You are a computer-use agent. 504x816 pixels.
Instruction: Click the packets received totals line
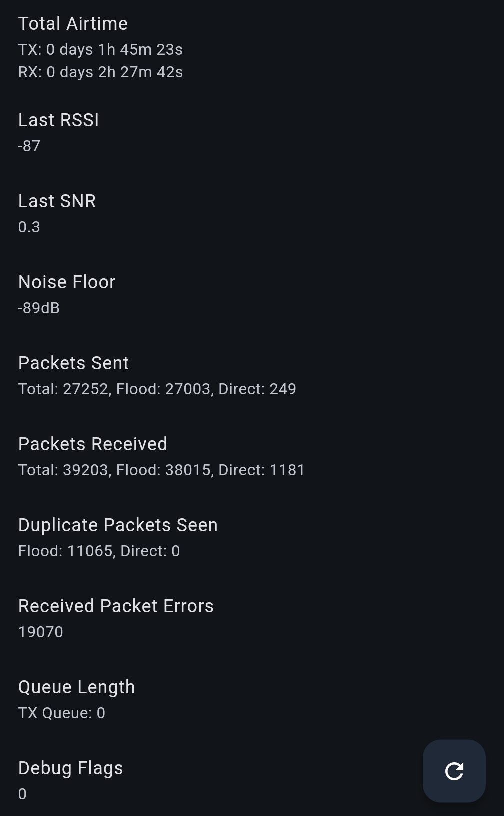161,470
